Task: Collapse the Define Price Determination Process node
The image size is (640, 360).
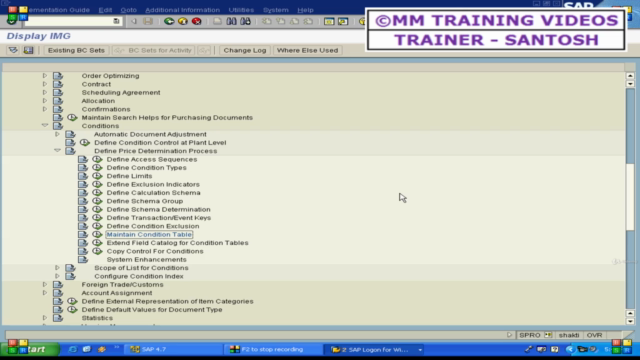Action: pos(58,151)
